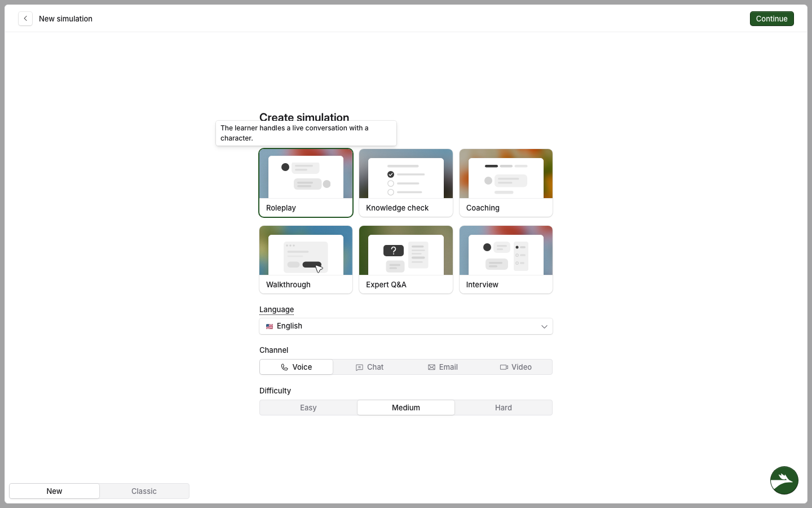This screenshot has height=508, width=812.
Task: Set difficulty to Easy
Action: click(308, 408)
